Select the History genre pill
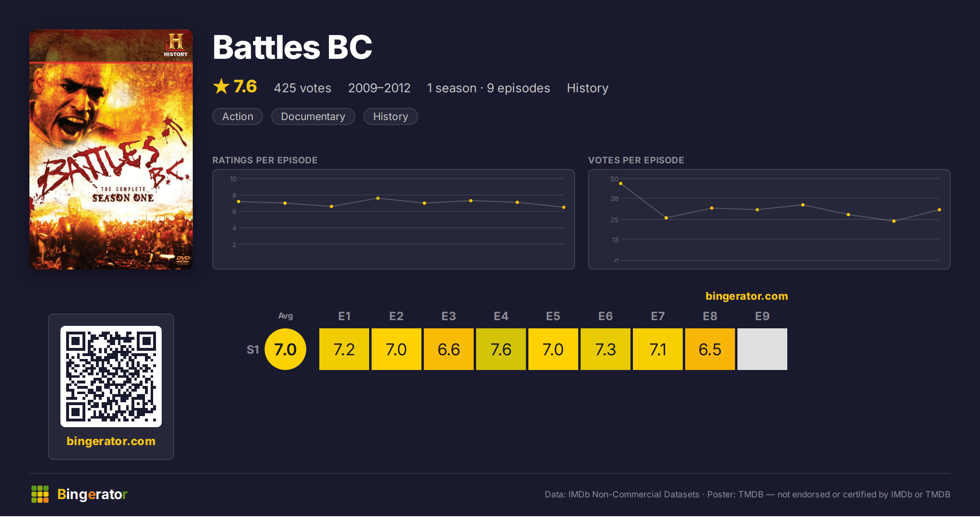The image size is (980, 517). pyautogui.click(x=391, y=116)
